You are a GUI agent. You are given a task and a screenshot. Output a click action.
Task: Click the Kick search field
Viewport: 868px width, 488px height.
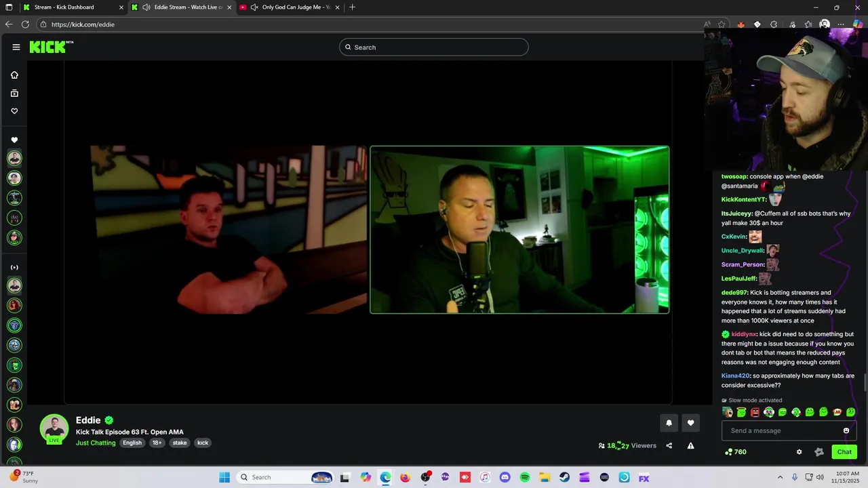[434, 47]
